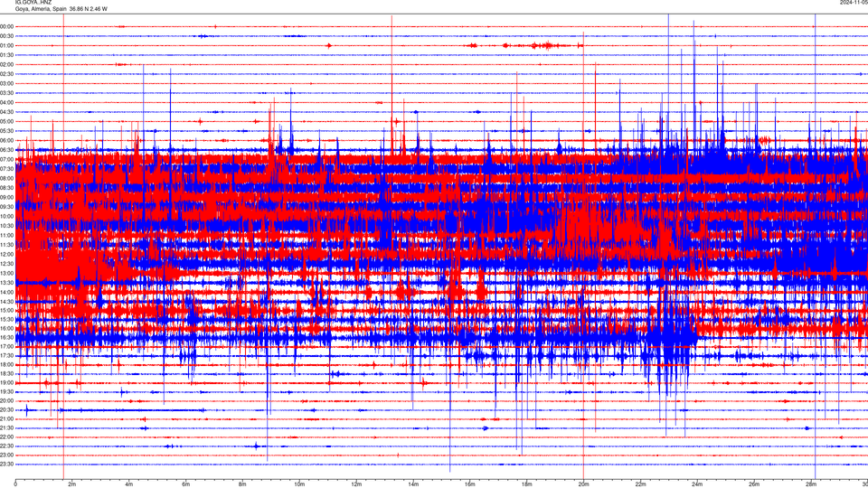Screen dimensions: 868x488
Task: Click the 03:00 time row label
Action: coord(6,83)
